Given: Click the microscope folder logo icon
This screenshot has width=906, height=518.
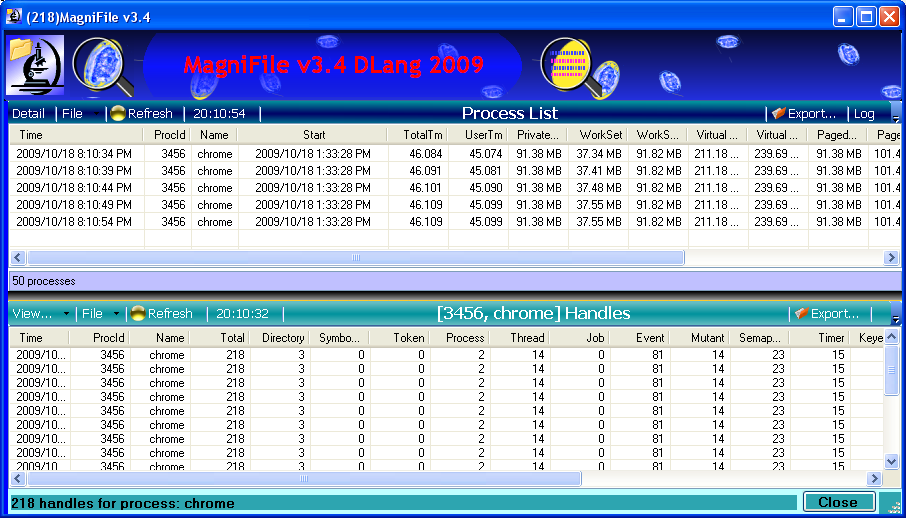Looking at the screenshot, I should pos(35,65).
